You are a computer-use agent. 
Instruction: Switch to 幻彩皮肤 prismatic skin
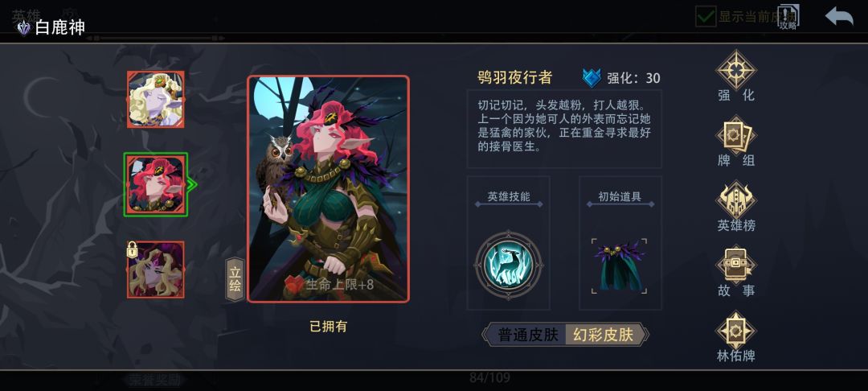click(x=604, y=335)
